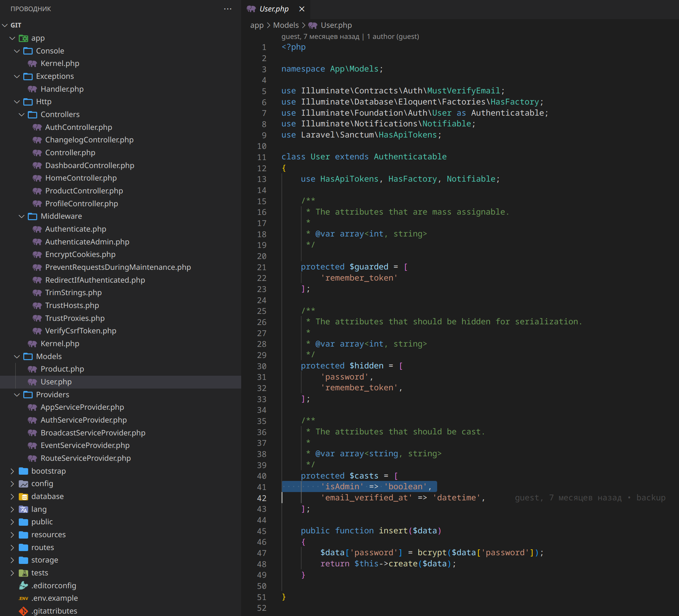Click the Console folder icon

pos(28,51)
